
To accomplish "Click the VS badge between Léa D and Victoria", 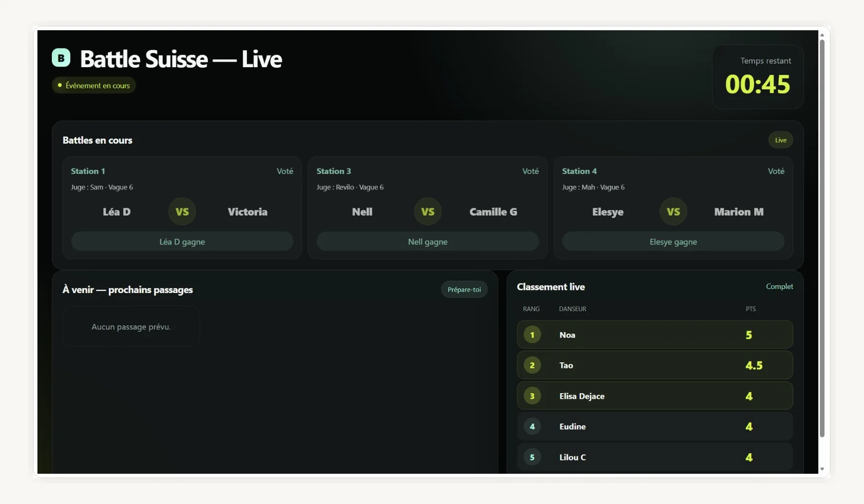I will pos(182,212).
